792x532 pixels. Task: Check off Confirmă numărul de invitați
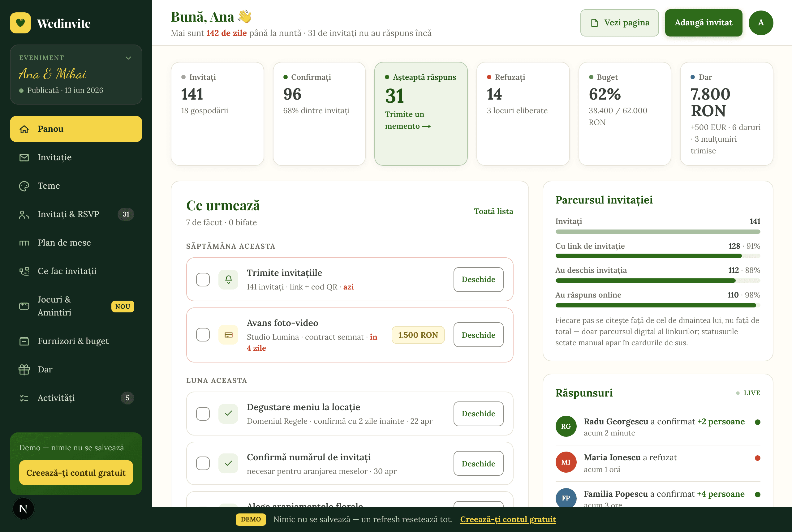point(203,463)
